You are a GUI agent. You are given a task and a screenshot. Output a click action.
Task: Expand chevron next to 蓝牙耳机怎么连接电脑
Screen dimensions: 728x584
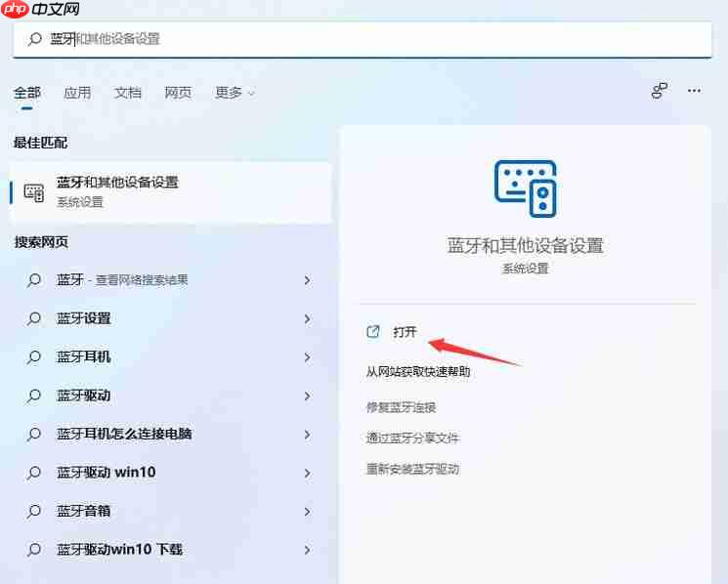[x=307, y=435]
